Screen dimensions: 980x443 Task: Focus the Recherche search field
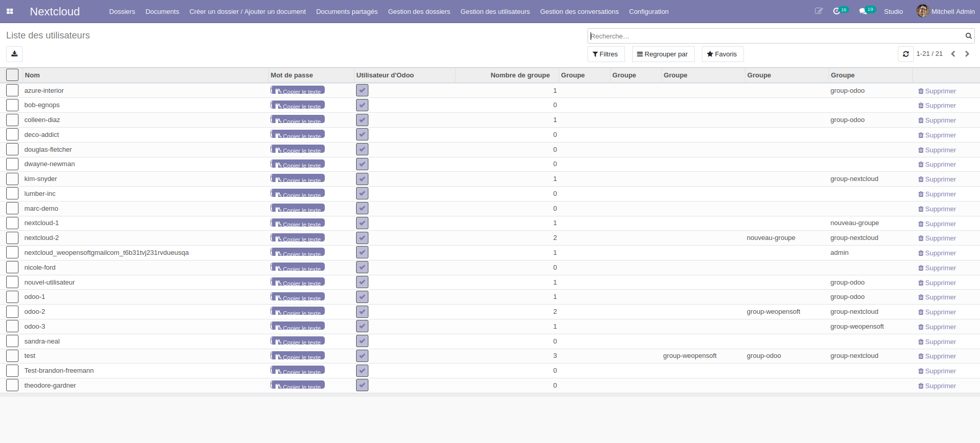point(775,36)
